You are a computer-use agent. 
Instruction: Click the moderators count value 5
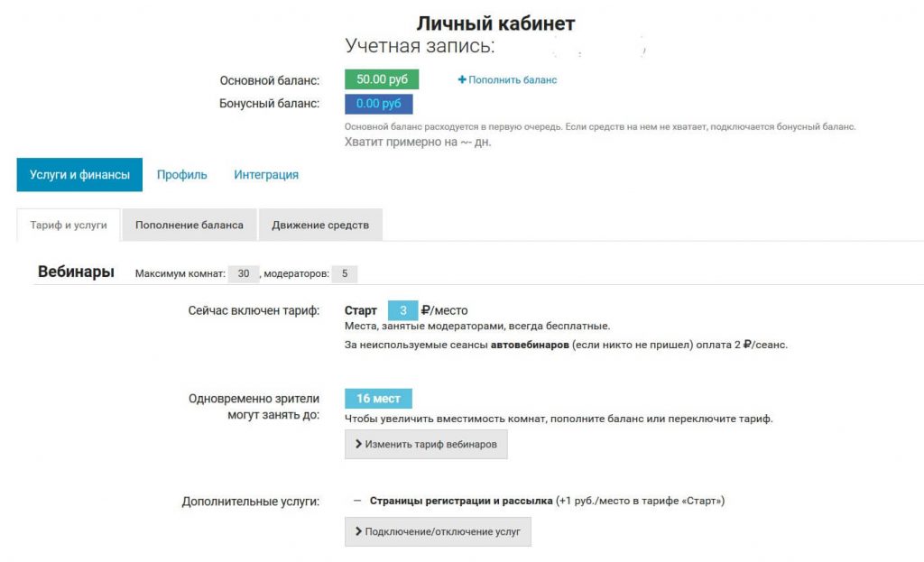345,273
